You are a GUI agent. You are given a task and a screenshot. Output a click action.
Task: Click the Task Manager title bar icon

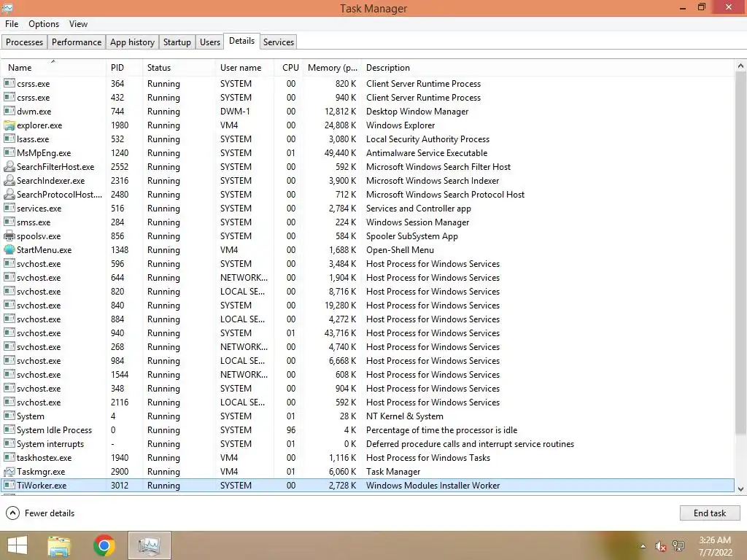click(x=7, y=7)
